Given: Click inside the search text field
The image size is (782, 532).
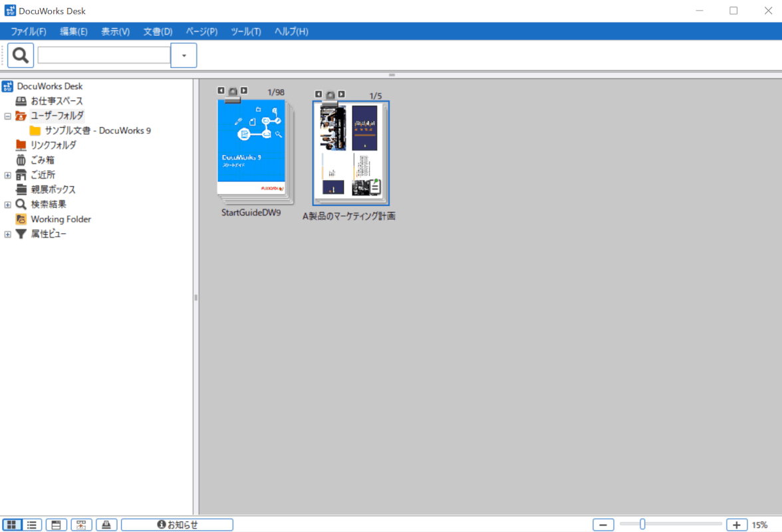Looking at the screenshot, I should (104, 55).
